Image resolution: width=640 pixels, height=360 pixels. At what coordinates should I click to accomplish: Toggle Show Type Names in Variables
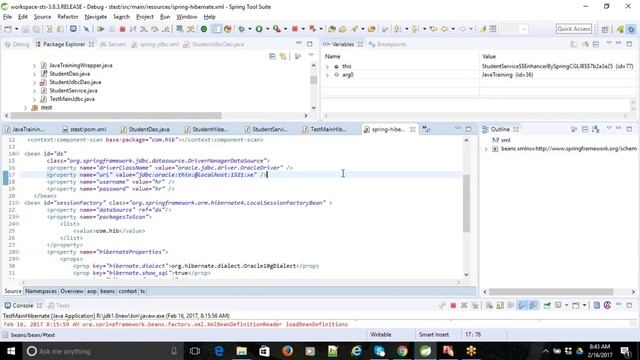coord(574,44)
